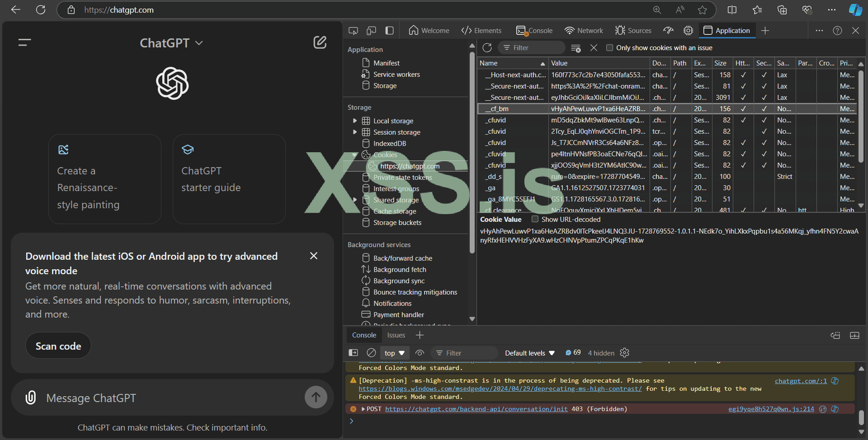Clear all cookies icon next to filter
This screenshot has height=440, width=868.
[x=576, y=48]
